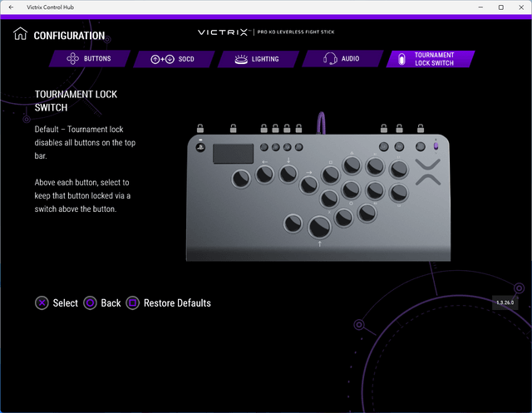Click the 'Default – Tournament lock disables' paragraph
532x413 pixels.
pos(85,142)
